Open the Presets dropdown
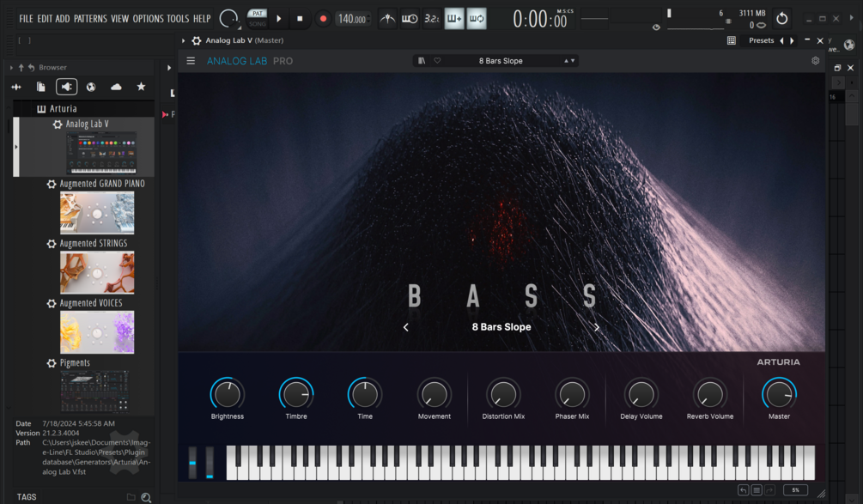The image size is (863, 504). pos(761,40)
